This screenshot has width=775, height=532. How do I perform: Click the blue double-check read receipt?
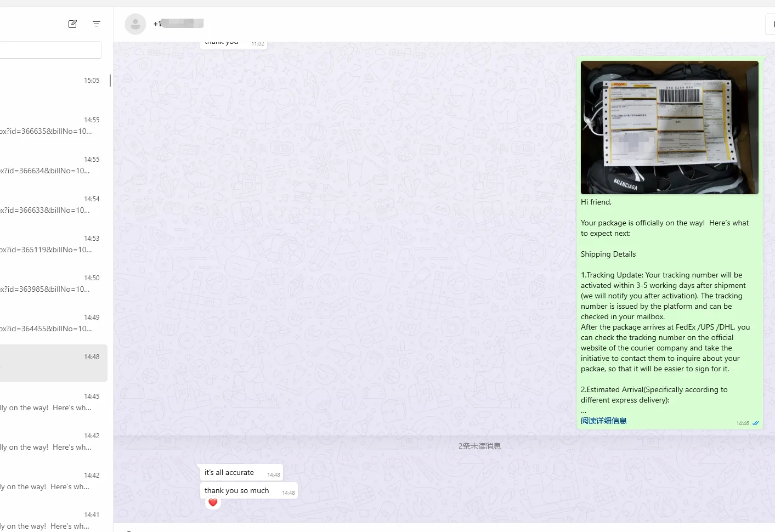tap(755, 423)
